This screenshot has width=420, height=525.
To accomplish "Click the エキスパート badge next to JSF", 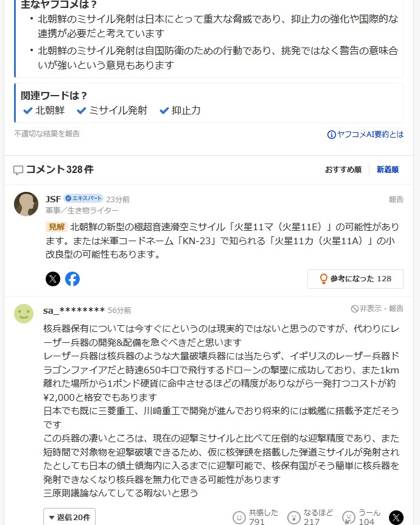I will 84,199.
